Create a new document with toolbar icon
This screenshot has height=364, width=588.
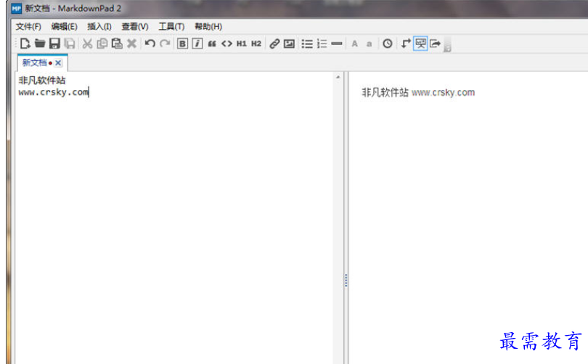tap(25, 44)
